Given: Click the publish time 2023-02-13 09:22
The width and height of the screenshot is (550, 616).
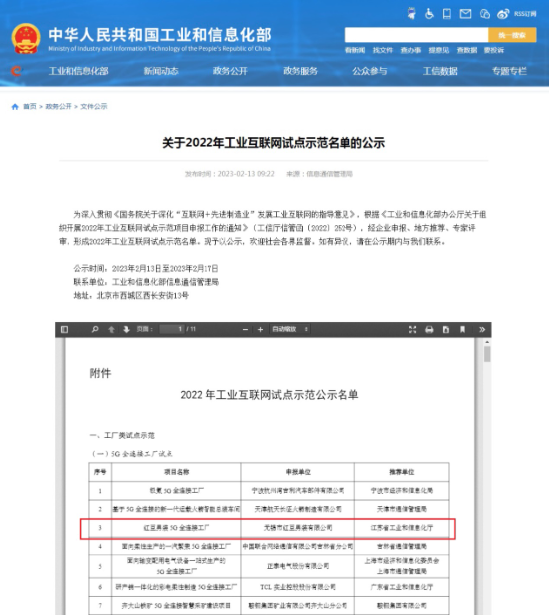Looking at the screenshot, I should pyautogui.click(x=246, y=174).
